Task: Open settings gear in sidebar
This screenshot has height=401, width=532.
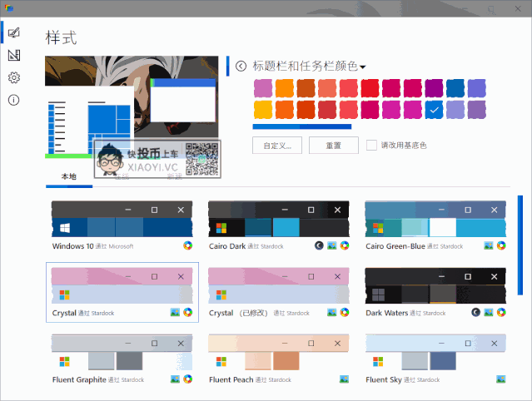Action: tap(14, 77)
